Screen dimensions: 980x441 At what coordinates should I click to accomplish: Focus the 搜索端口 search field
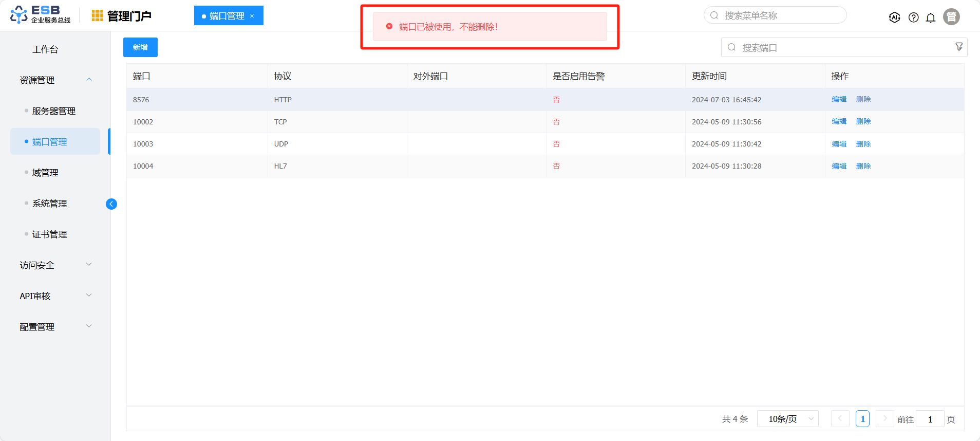842,48
